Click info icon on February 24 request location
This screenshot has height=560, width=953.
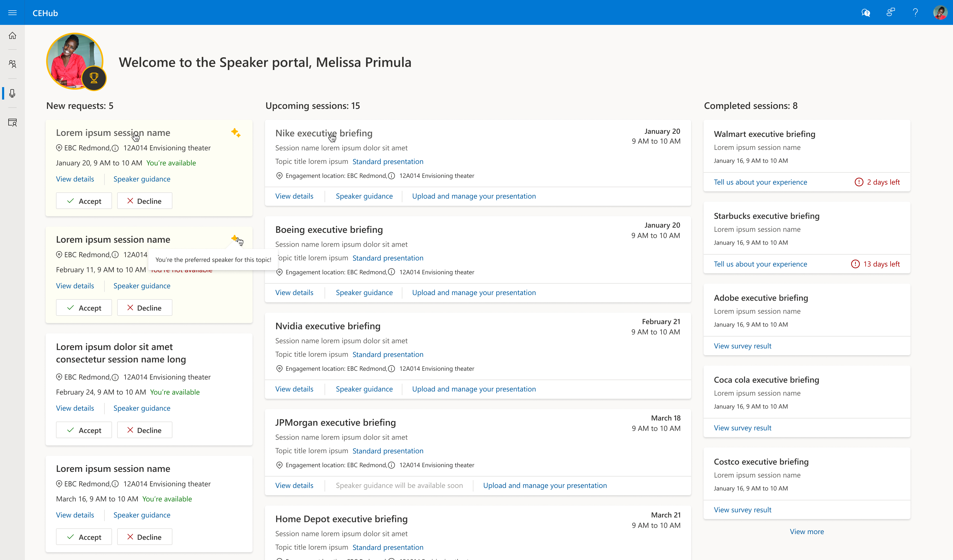click(115, 377)
